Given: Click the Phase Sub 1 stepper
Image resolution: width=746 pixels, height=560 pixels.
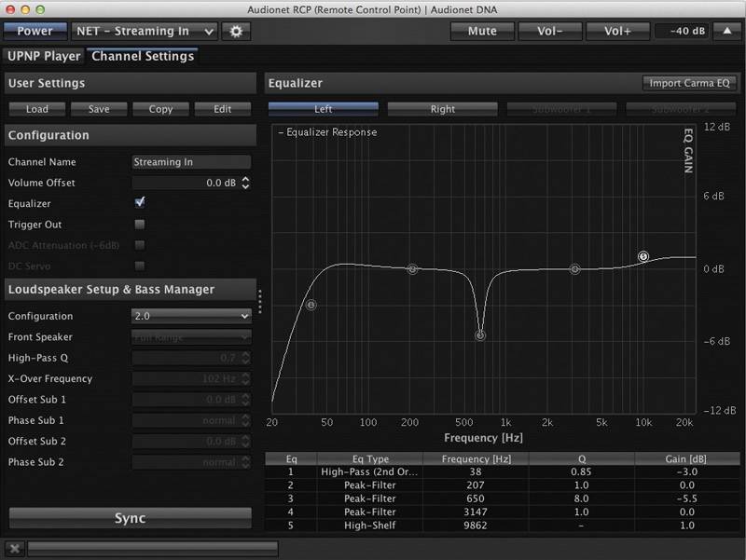Looking at the screenshot, I should tap(245, 421).
